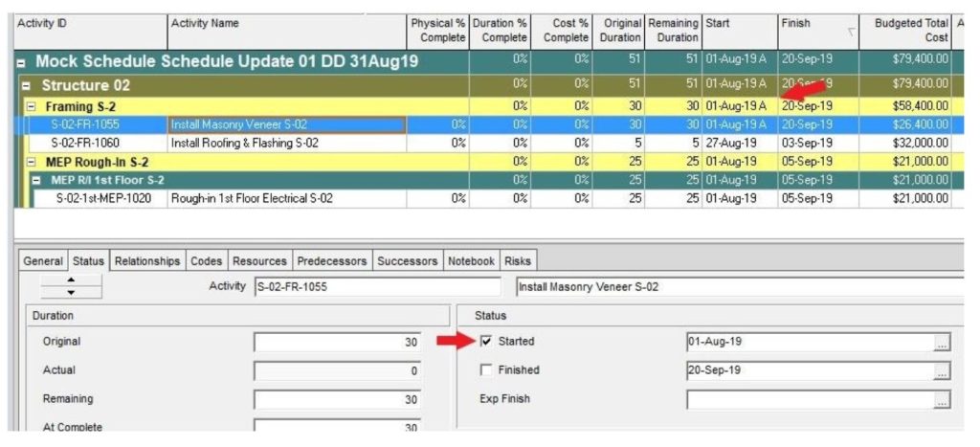
Task: Click the Actual duration field
Action: click(x=338, y=370)
